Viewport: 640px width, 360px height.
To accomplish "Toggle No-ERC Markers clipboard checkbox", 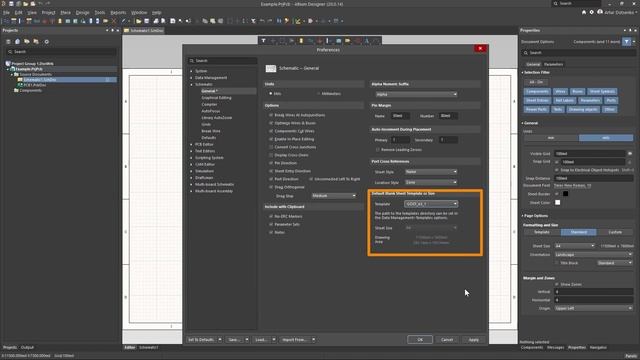I will click(x=271, y=216).
